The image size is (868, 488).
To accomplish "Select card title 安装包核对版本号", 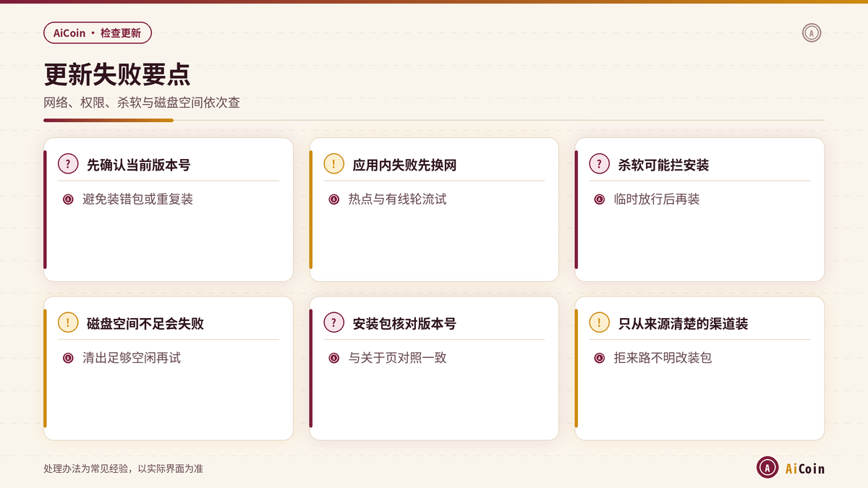I will point(404,324).
